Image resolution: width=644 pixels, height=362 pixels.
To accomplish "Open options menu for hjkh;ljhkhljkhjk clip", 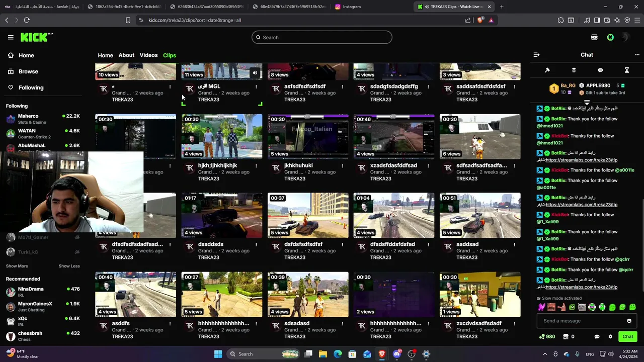I will coord(256,165).
